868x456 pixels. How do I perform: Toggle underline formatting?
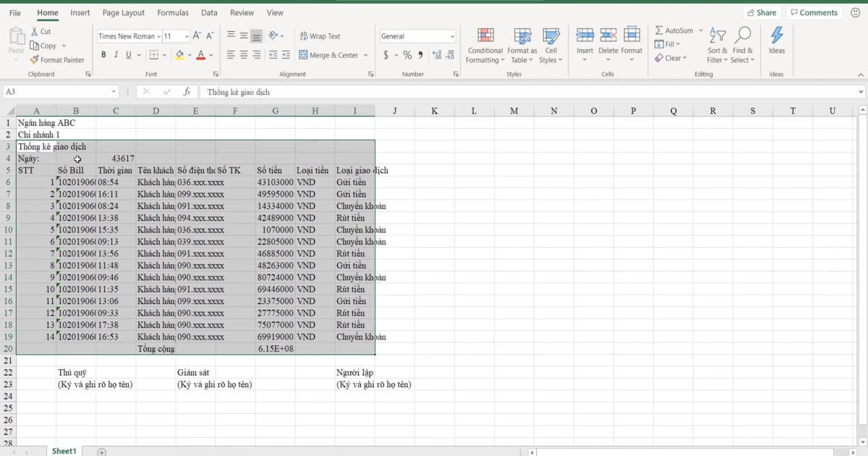coord(127,54)
